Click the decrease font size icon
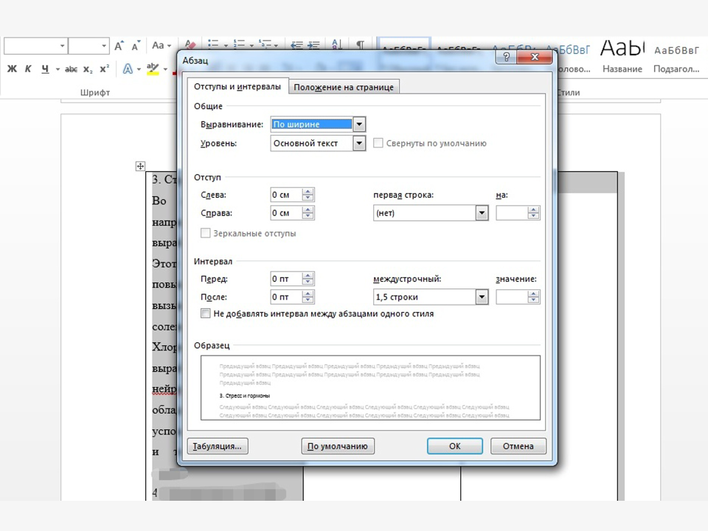The width and height of the screenshot is (708, 531). coord(135,46)
